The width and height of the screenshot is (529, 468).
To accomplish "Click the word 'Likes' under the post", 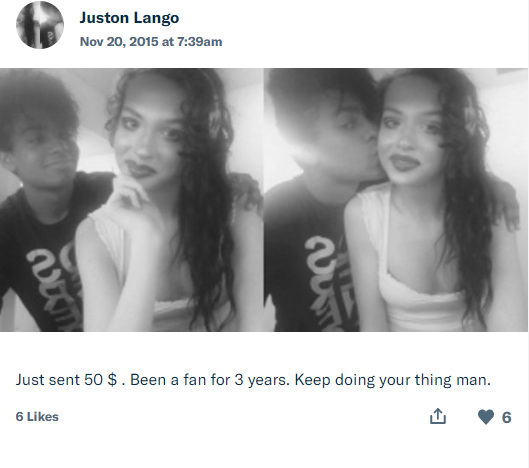I will coord(43,417).
